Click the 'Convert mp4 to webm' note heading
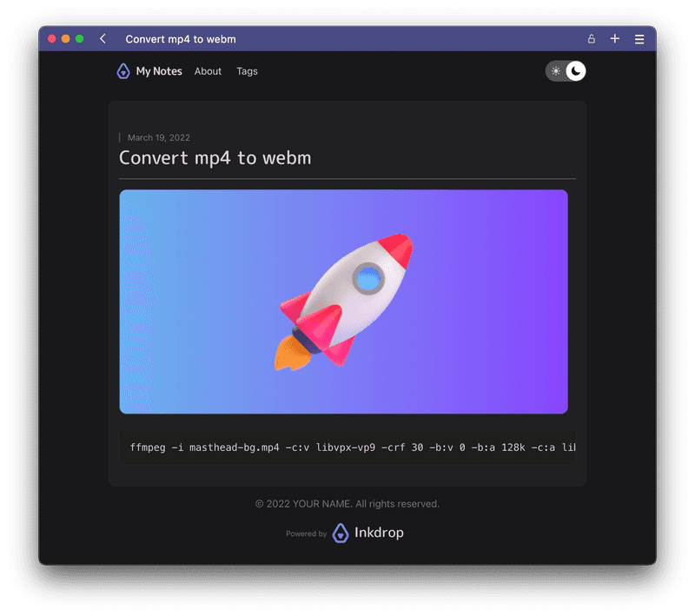The image size is (695, 616). 215,158
